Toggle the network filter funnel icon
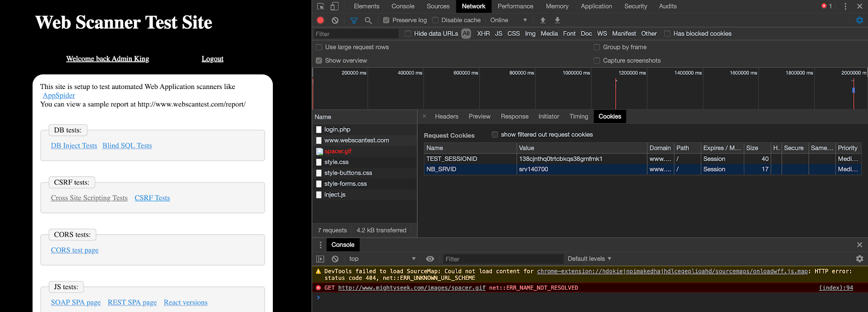The width and height of the screenshot is (868, 312). [x=354, y=20]
